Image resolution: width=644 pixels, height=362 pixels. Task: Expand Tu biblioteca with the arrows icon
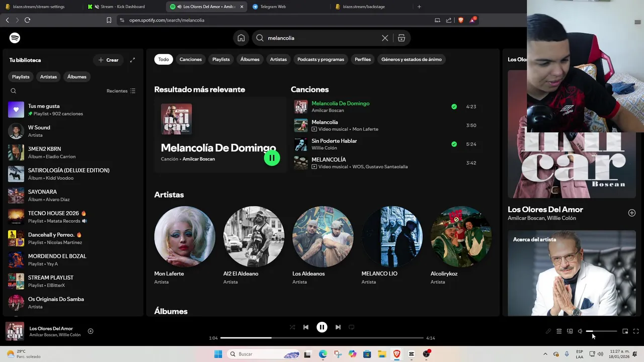click(132, 60)
